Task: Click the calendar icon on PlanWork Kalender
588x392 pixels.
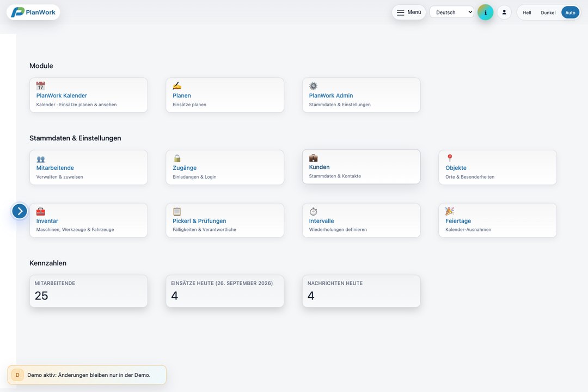Action: click(x=40, y=86)
